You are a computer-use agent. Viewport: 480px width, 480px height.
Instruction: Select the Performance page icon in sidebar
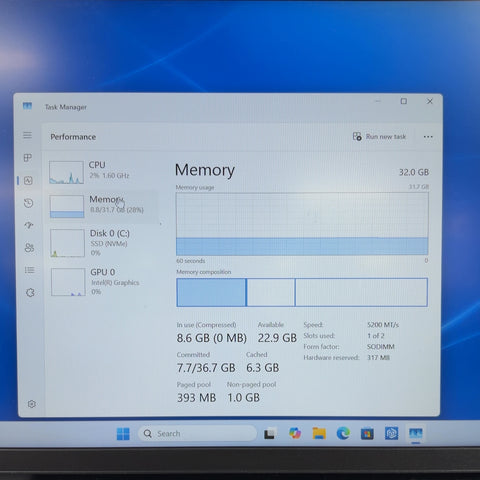[28, 181]
